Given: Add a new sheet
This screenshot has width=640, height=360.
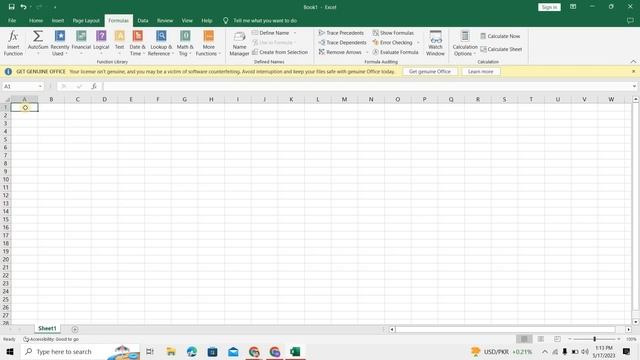Looking at the screenshot, I should (x=75, y=329).
